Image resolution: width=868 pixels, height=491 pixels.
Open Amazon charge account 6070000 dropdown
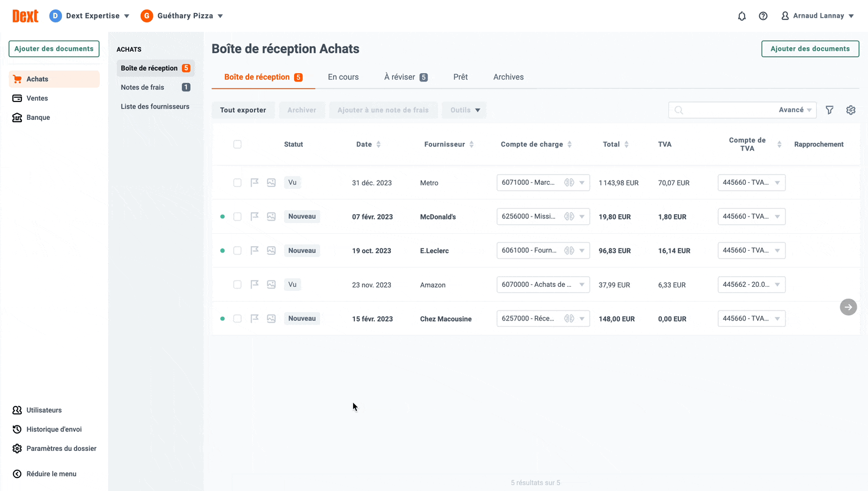[x=543, y=284]
